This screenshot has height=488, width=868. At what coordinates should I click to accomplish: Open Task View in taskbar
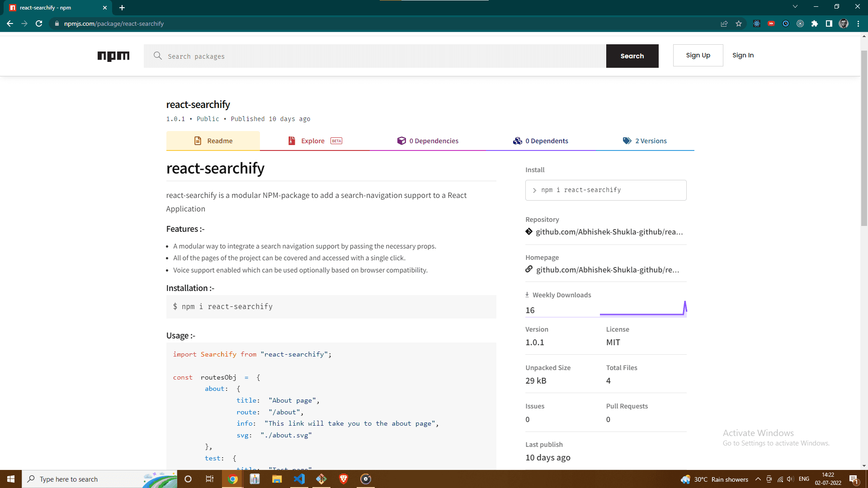pyautogui.click(x=210, y=479)
